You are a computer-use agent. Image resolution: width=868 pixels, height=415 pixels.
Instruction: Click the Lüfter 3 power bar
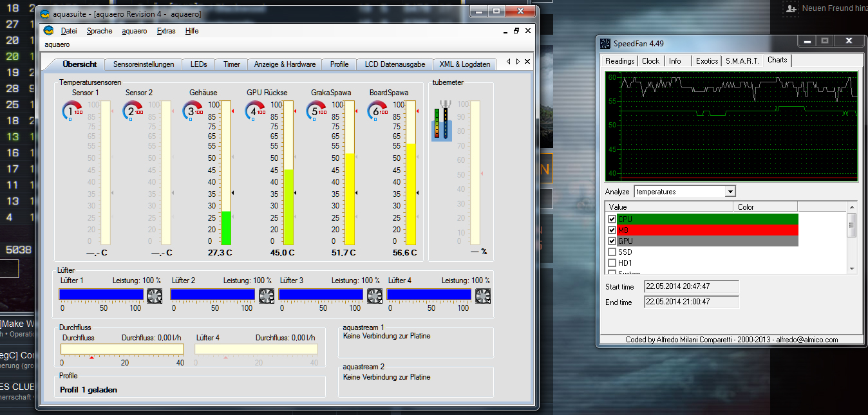click(x=321, y=295)
